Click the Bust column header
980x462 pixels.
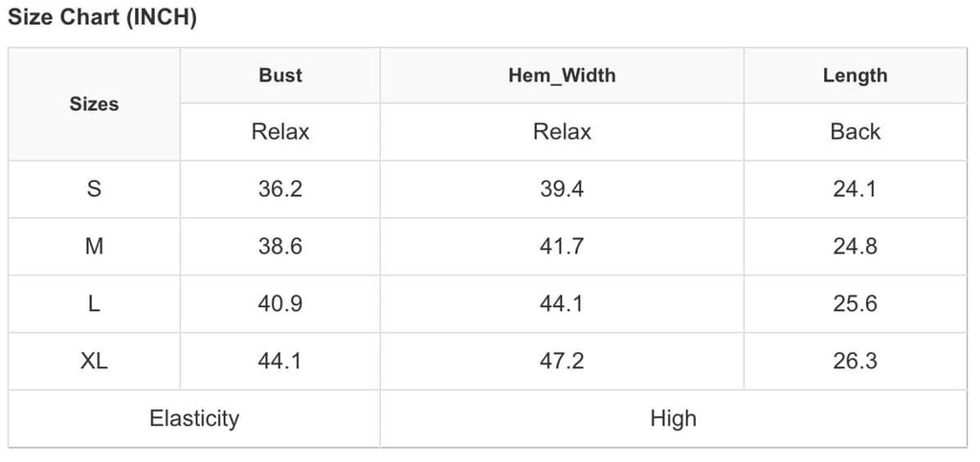(x=280, y=76)
